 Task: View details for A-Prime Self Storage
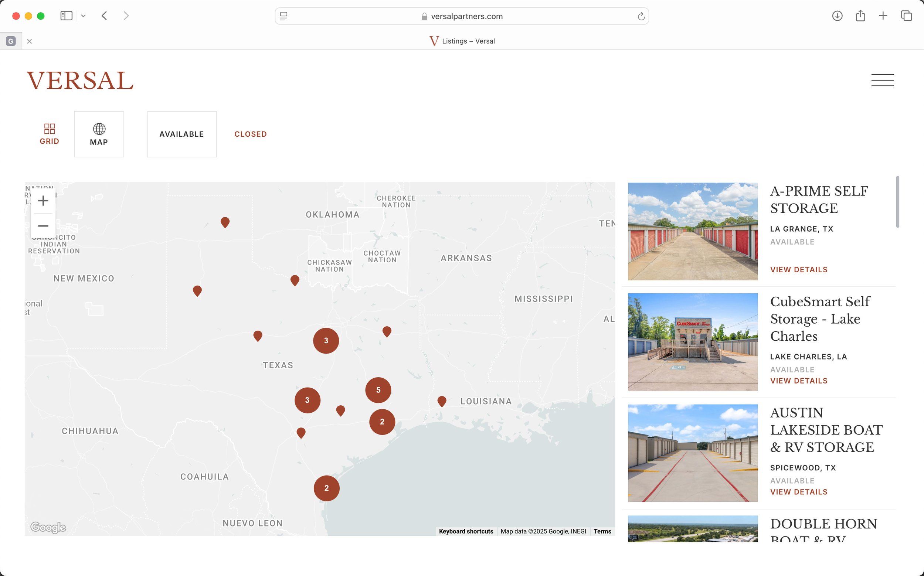tap(799, 270)
